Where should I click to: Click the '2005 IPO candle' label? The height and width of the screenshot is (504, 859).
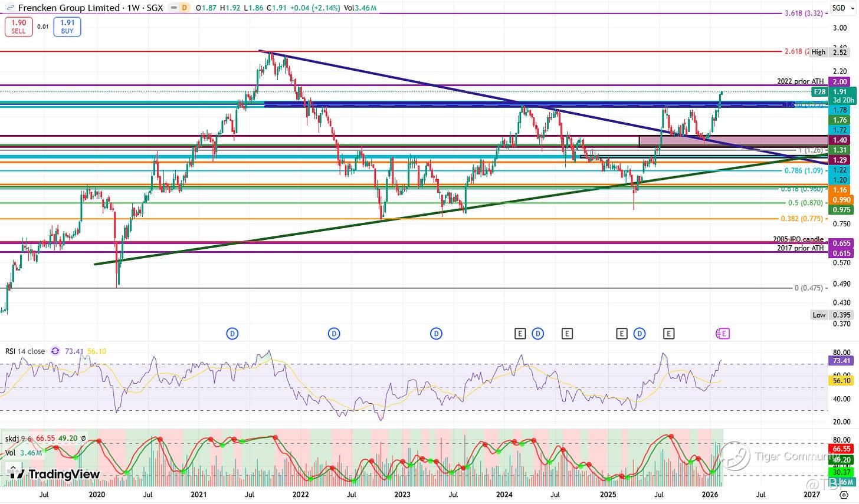798,239
